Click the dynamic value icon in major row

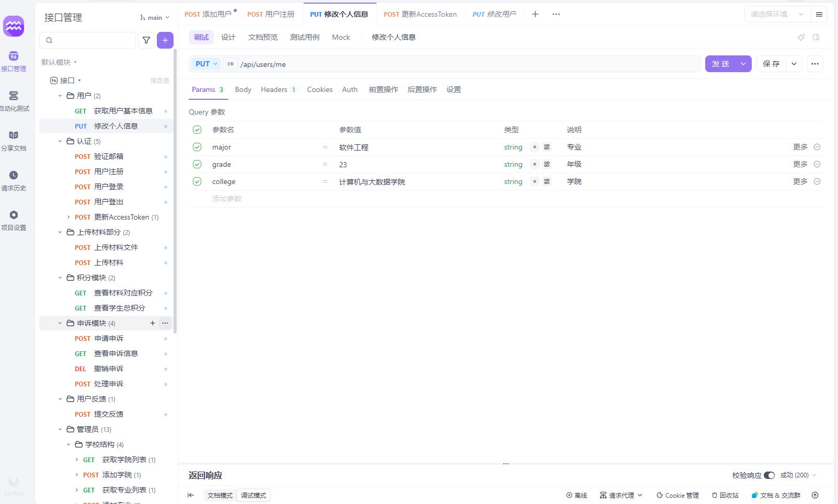pyautogui.click(x=547, y=147)
